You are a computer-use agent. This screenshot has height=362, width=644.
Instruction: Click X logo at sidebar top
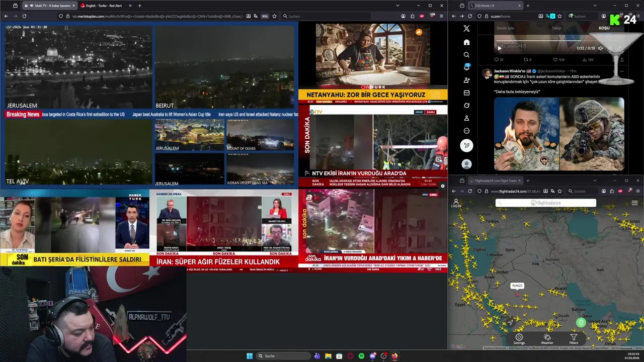coord(466,29)
